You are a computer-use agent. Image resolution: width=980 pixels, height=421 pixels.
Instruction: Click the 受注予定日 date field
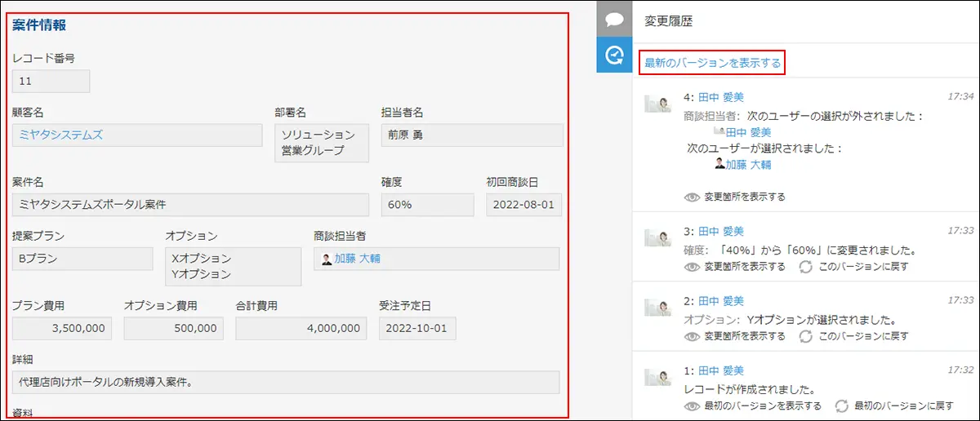[x=417, y=328]
